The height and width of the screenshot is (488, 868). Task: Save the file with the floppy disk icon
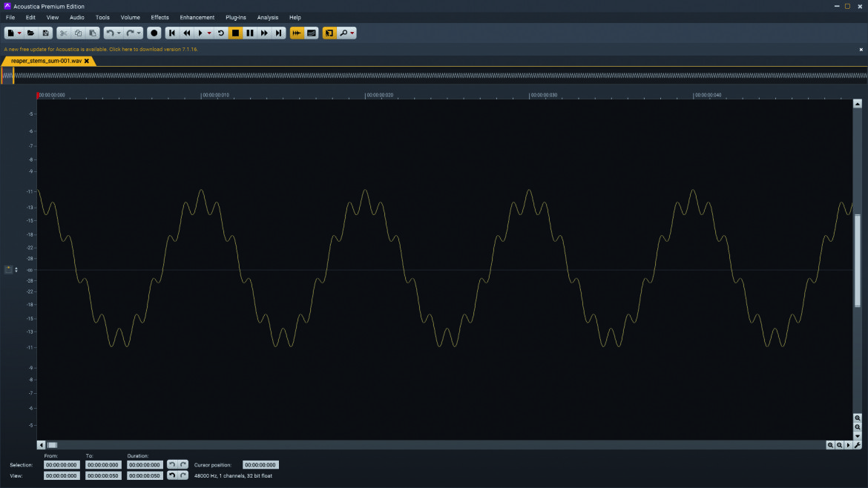pyautogui.click(x=45, y=33)
